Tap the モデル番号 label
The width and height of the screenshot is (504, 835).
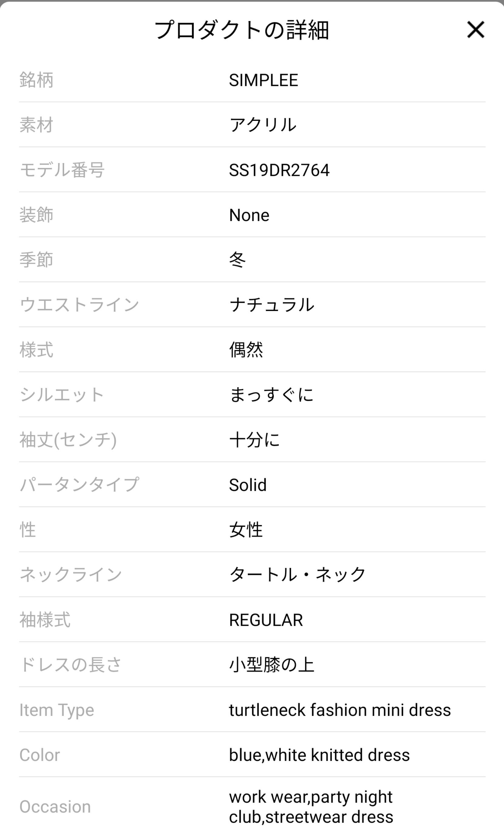click(x=62, y=170)
